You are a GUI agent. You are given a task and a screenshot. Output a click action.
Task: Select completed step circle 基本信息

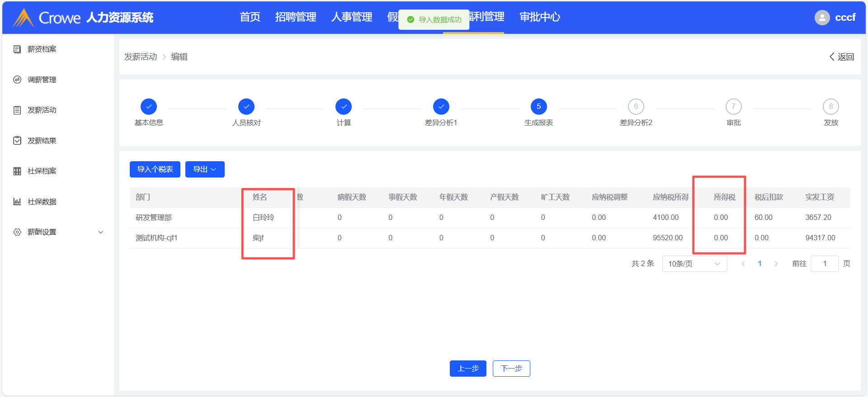[x=149, y=107]
